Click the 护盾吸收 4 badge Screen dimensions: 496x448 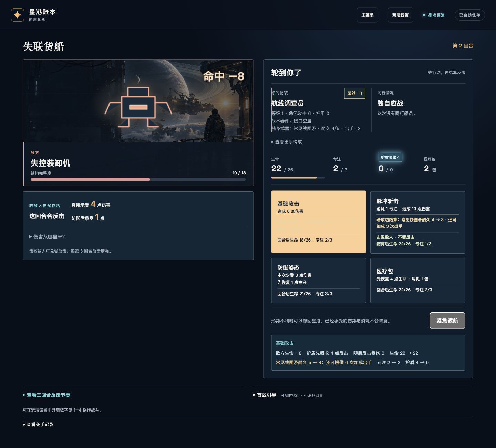point(390,157)
